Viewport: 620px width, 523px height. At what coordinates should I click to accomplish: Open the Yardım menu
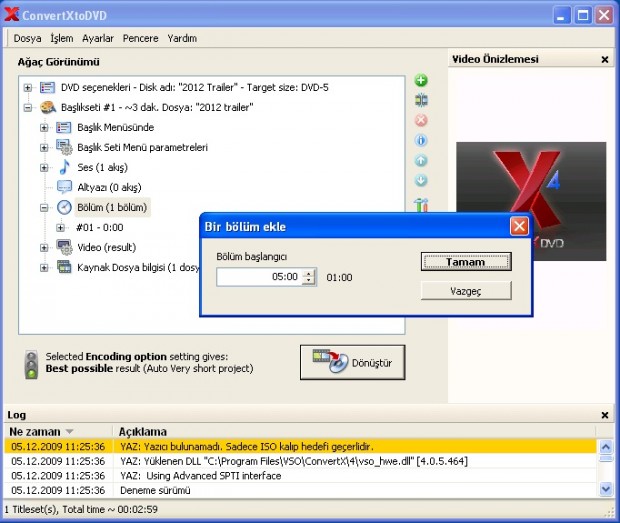pyautogui.click(x=182, y=38)
